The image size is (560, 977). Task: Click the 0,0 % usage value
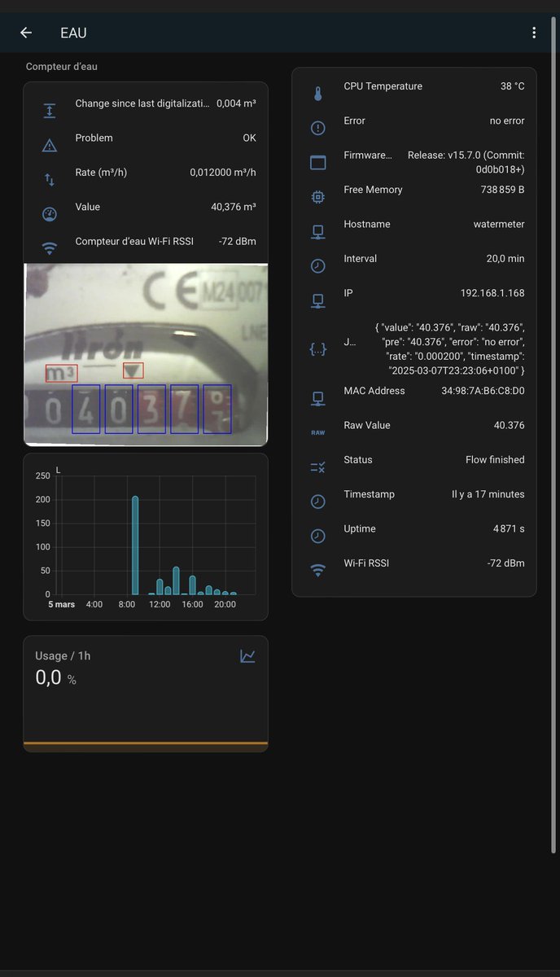(x=55, y=677)
